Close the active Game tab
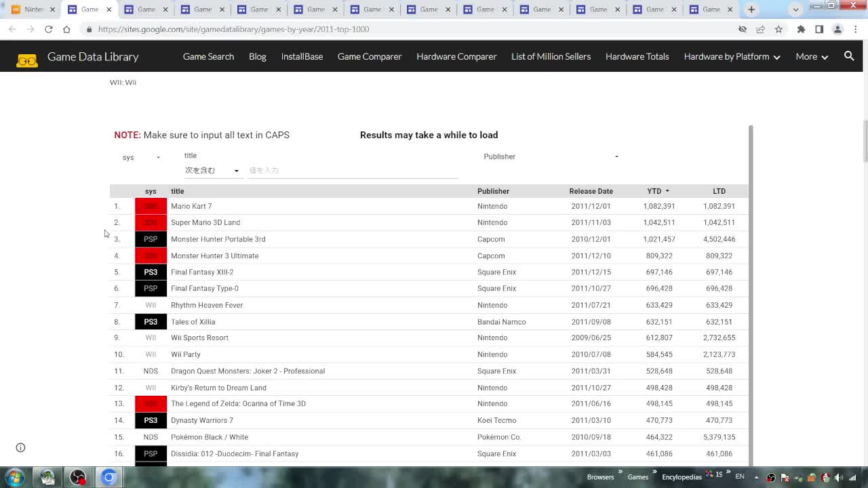 pyautogui.click(x=108, y=9)
